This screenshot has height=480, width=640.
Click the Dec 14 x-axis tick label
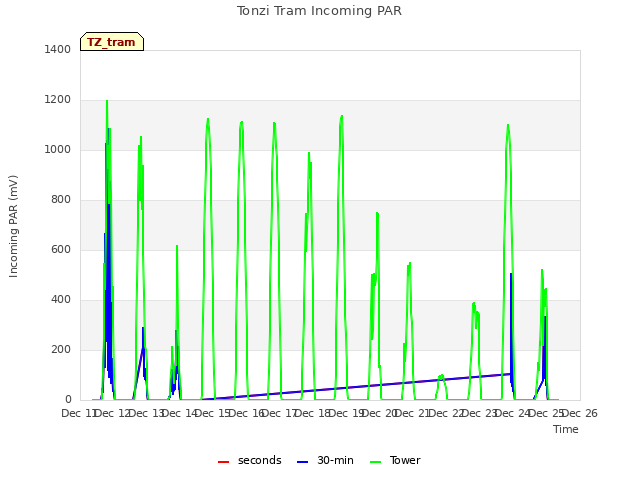pos(180,413)
